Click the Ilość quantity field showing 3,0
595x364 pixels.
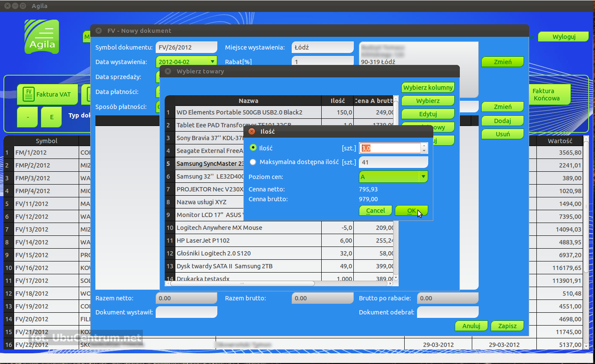[x=390, y=148]
